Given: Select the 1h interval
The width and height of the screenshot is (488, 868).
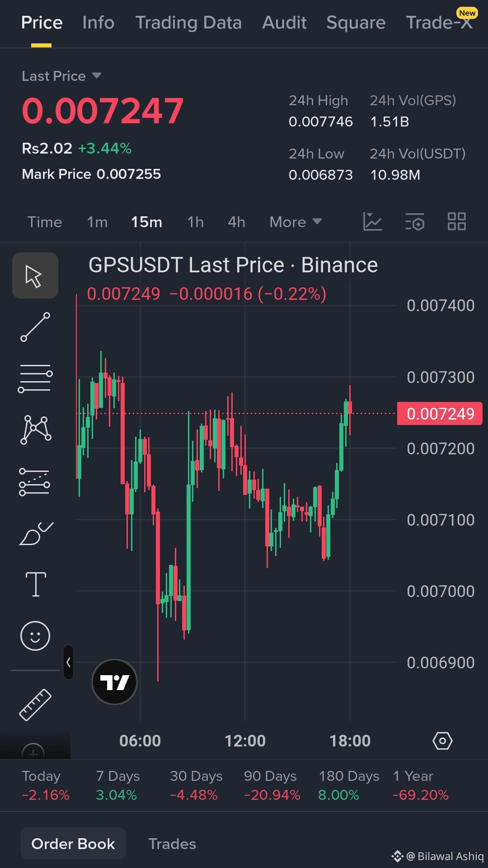Looking at the screenshot, I should click(195, 222).
